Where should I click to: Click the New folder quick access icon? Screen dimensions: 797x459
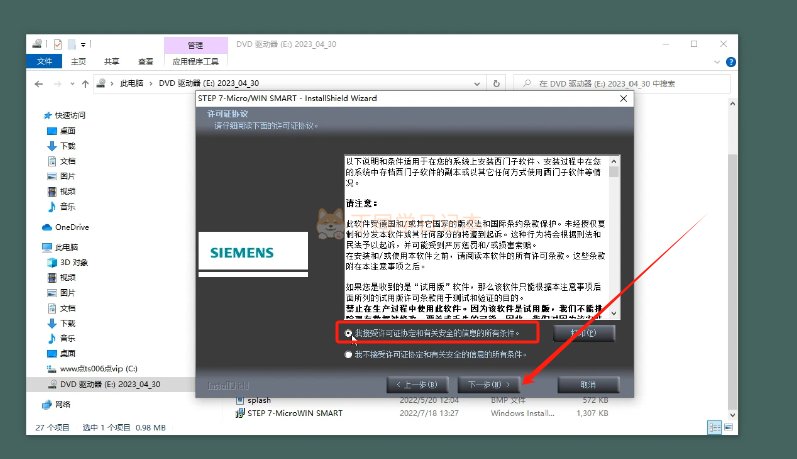click(x=72, y=44)
